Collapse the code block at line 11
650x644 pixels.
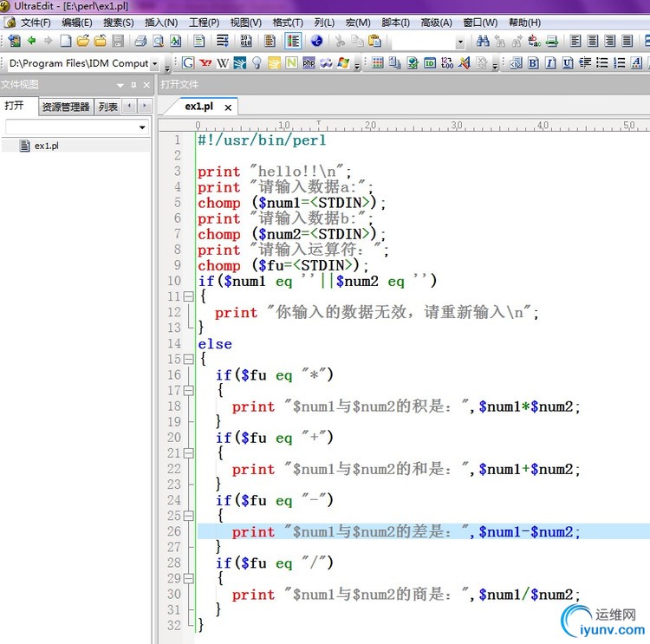point(187,296)
